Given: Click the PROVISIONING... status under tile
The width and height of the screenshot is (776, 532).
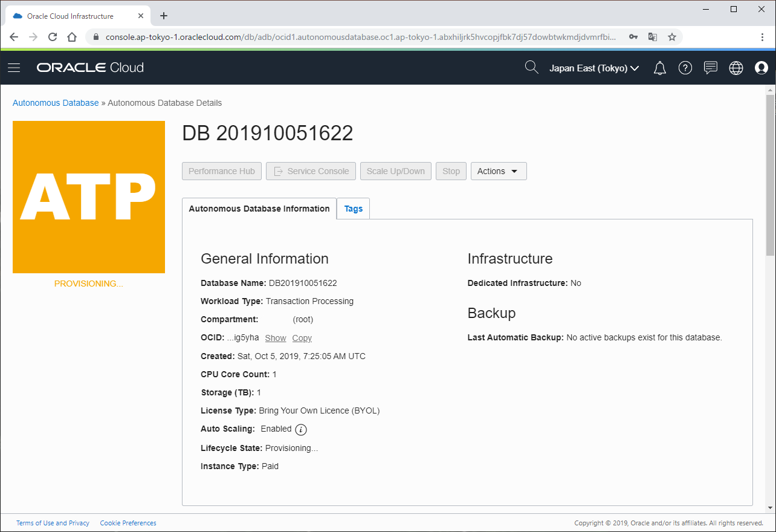Looking at the screenshot, I should click(x=89, y=284).
